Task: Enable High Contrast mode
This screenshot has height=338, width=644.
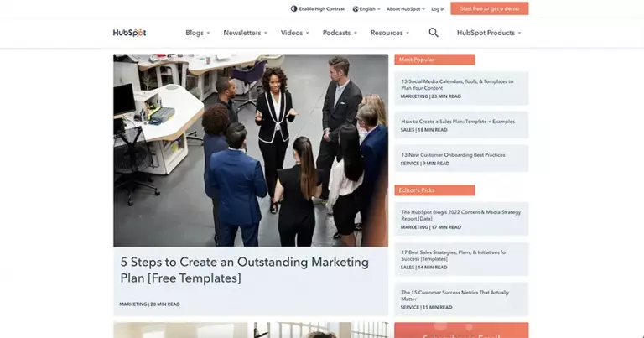Action: pos(318,8)
